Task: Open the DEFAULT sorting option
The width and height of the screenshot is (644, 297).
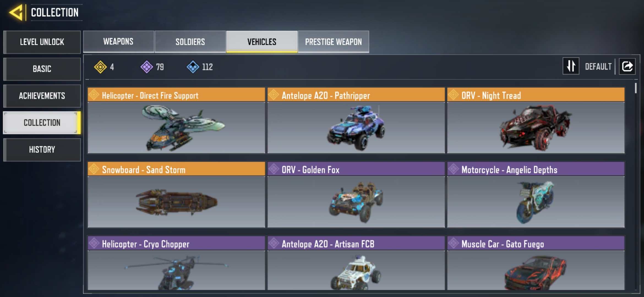Action: pos(598,67)
